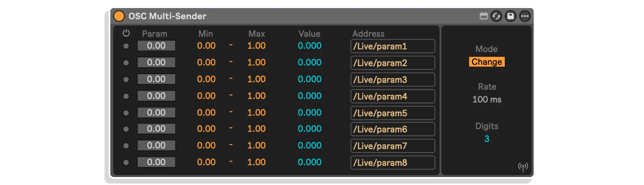
Task: Click the Param slider in /Live/param4 row
Action: coord(156,96)
